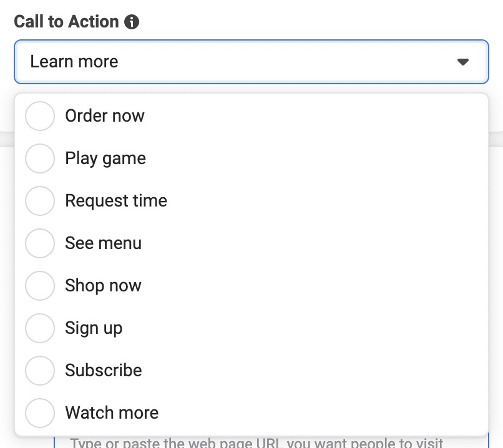Image resolution: width=503 pixels, height=448 pixels.
Task: Choose the Watch more option label
Action: tap(112, 412)
